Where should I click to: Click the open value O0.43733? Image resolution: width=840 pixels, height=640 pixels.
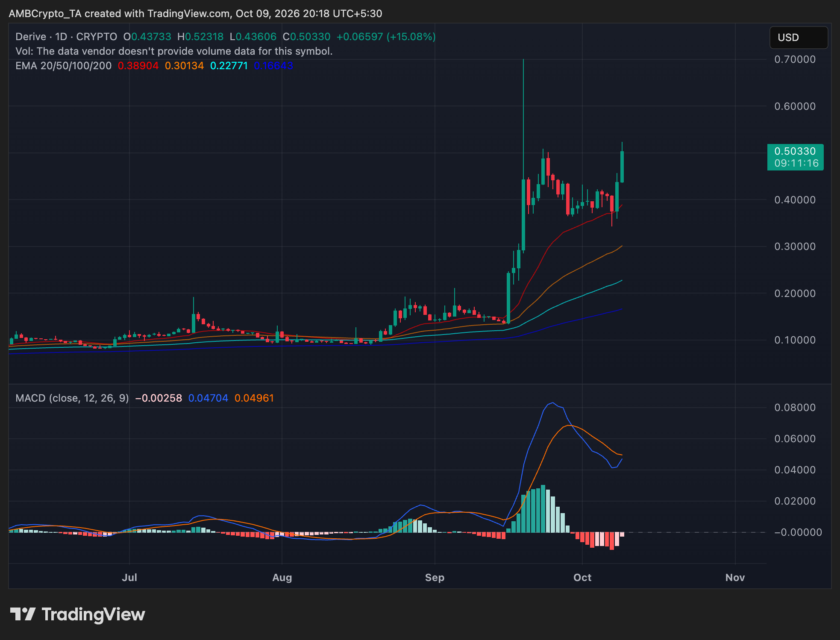tap(147, 37)
